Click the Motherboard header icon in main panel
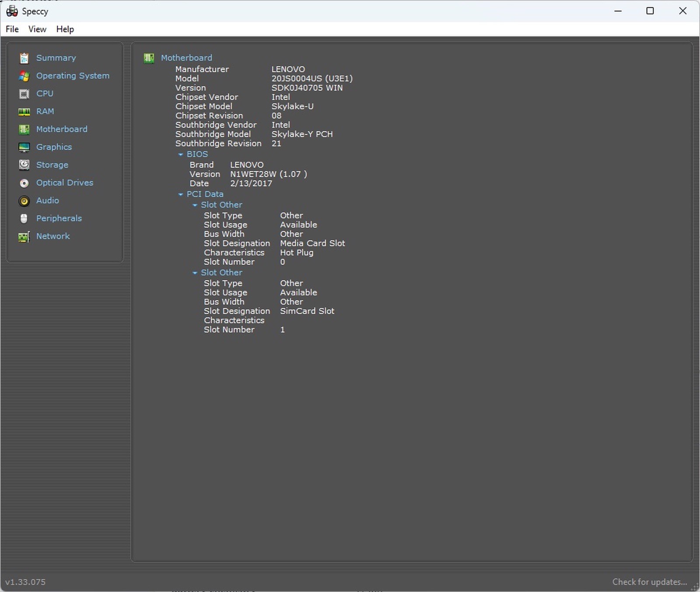Viewport: 700px width, 592px height. pos(149,58)
